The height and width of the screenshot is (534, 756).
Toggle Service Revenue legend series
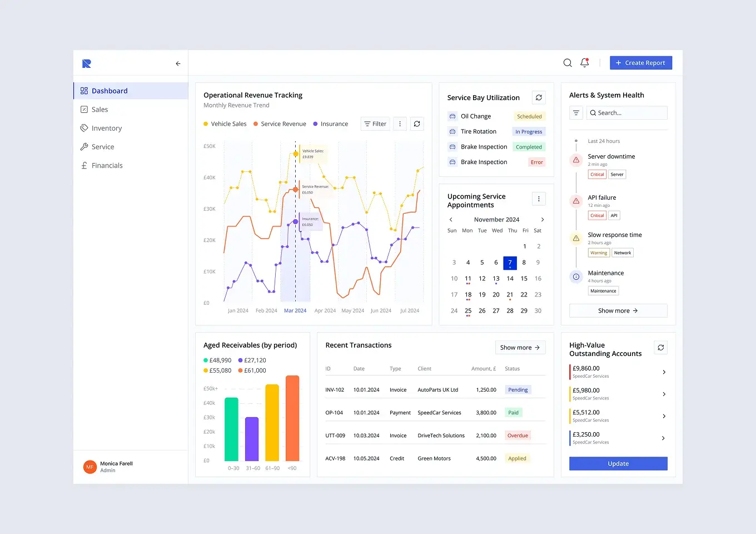click(280, 124)
